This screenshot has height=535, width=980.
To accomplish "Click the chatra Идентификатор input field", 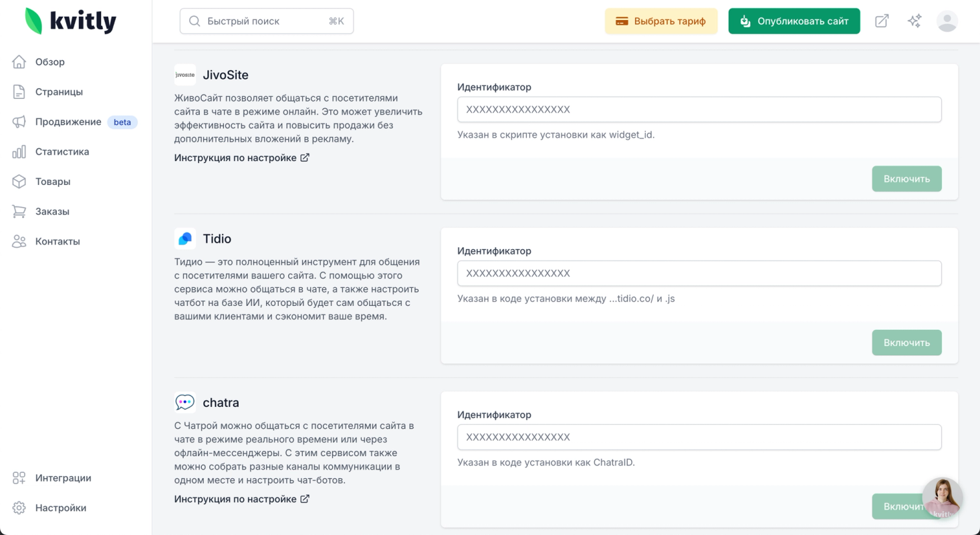I will (x=699, y=437).
